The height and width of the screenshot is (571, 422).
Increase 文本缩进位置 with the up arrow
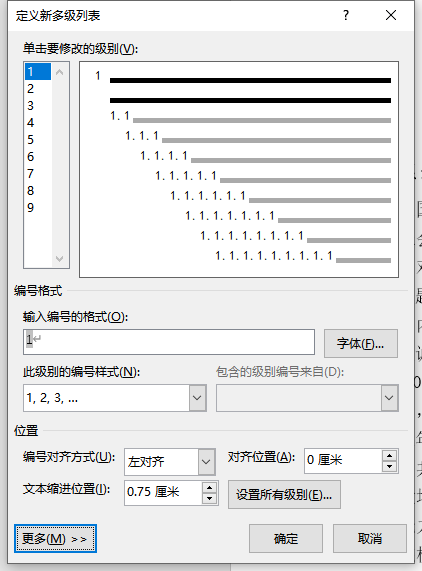pos(209,488)
